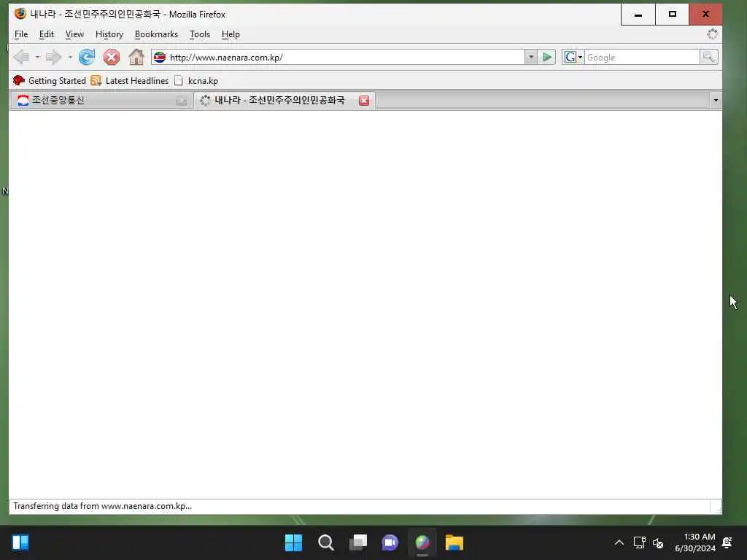Open the search engine selector dropdown

point(573,57)
